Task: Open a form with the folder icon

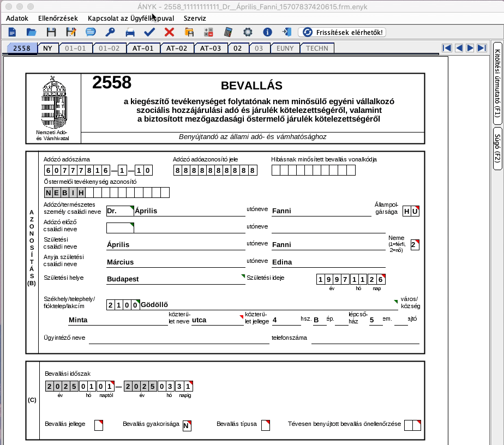Action: coord(31,32)
